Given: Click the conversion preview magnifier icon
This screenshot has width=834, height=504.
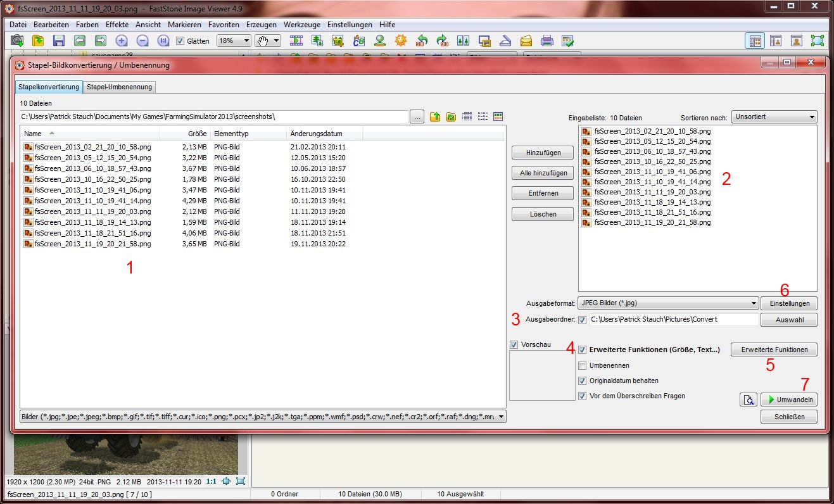Looking at the screenshot, I should [x=748, y=400].
